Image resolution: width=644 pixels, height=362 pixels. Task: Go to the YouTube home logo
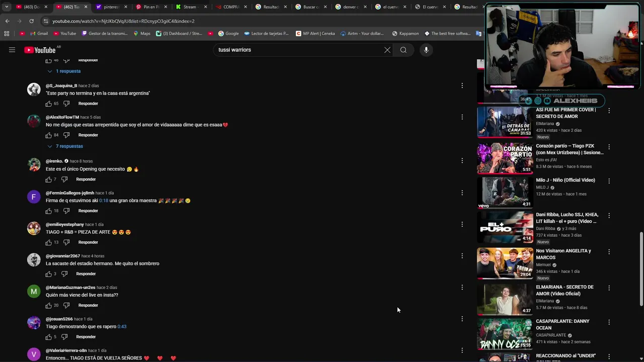40,50
